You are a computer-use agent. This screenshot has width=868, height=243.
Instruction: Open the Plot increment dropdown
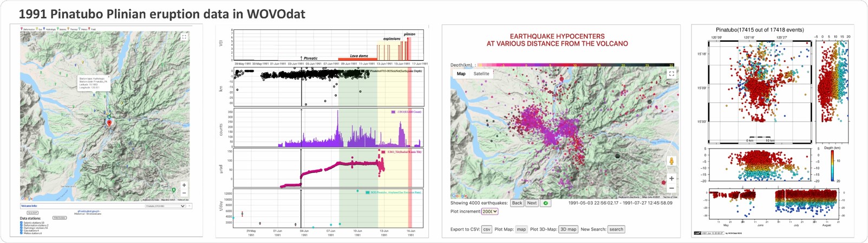pos(490,212)
